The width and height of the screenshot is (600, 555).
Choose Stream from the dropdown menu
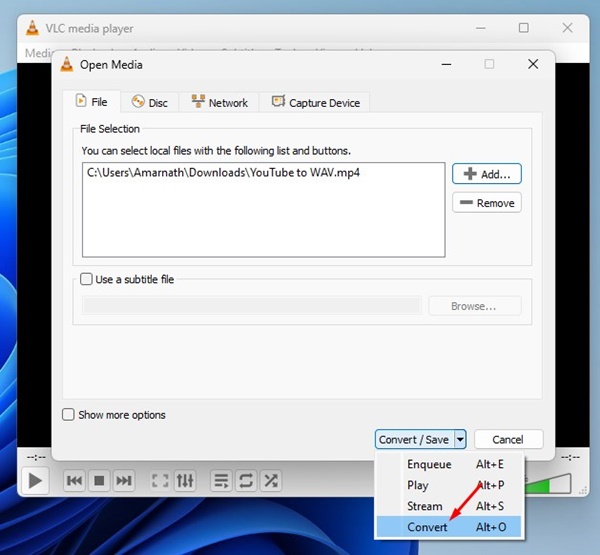[x=449, y=506]
